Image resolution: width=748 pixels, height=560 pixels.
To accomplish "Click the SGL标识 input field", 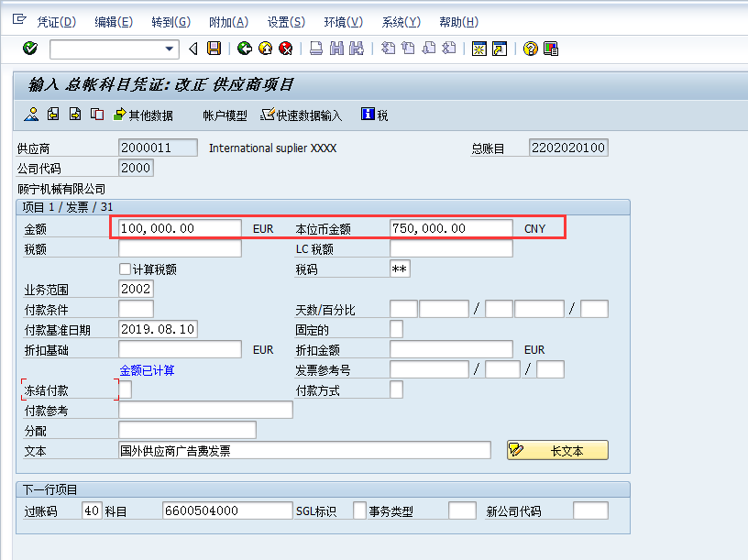I will (359, 511).
